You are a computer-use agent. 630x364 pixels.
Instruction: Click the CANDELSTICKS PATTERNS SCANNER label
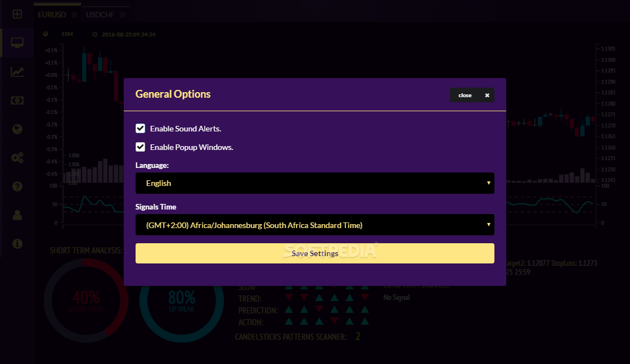point(291,336)
